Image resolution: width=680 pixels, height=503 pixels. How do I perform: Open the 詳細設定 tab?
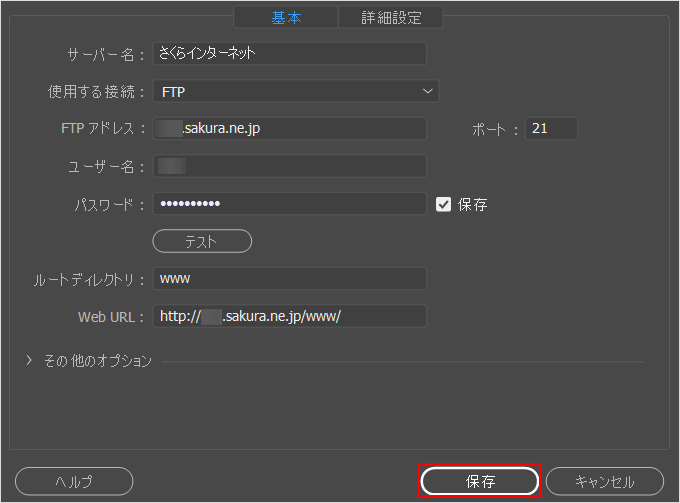pos(390,17)
